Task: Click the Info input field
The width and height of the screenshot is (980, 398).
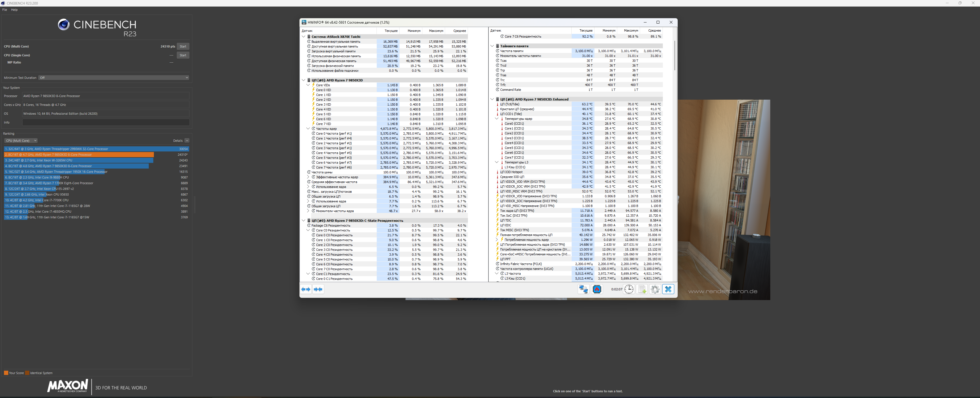Action: tap(106, 122)
